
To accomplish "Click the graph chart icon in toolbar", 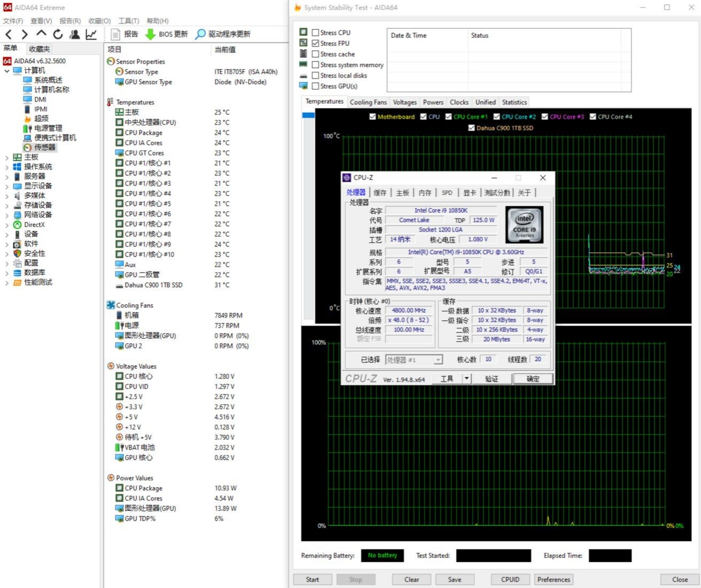I will 91,34.
